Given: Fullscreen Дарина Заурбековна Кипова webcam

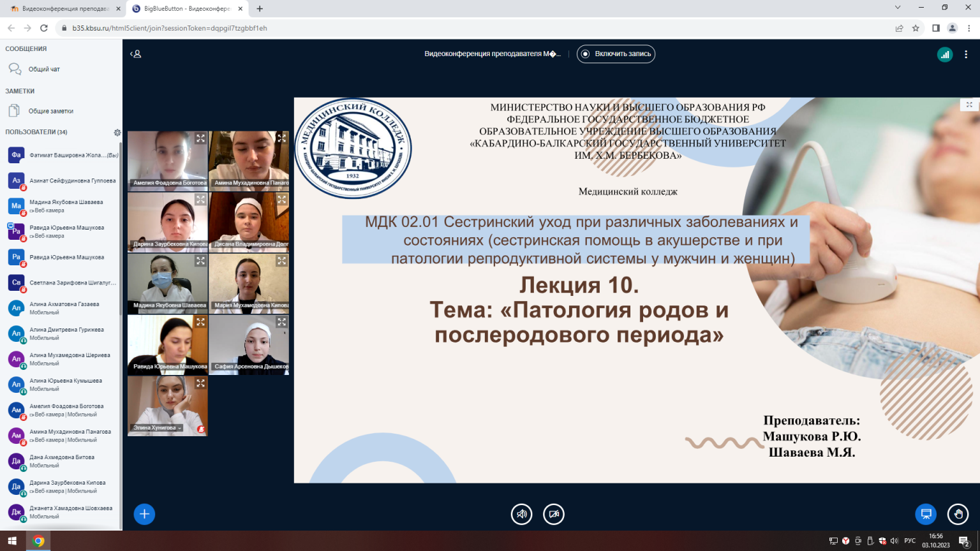Looking at the screenshot, I should pyautogui.click(x=200, y=200).
